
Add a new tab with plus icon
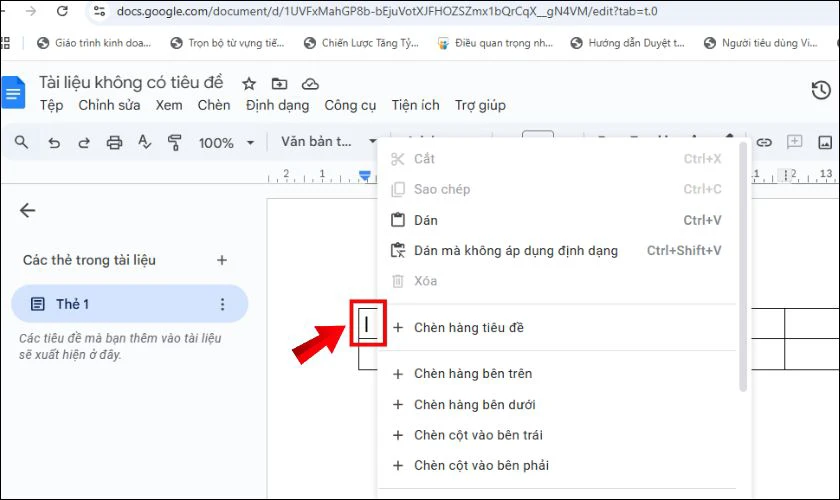tap(222, 260)
